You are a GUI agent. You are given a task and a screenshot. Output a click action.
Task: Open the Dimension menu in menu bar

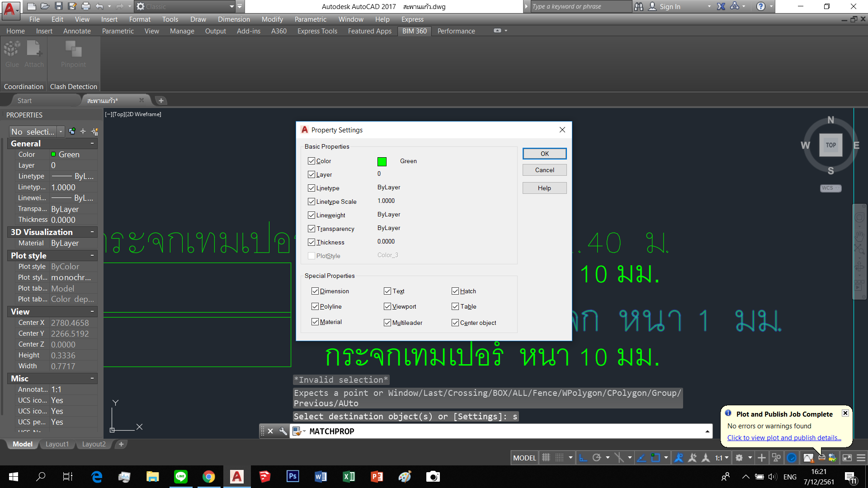coord(234,19)
